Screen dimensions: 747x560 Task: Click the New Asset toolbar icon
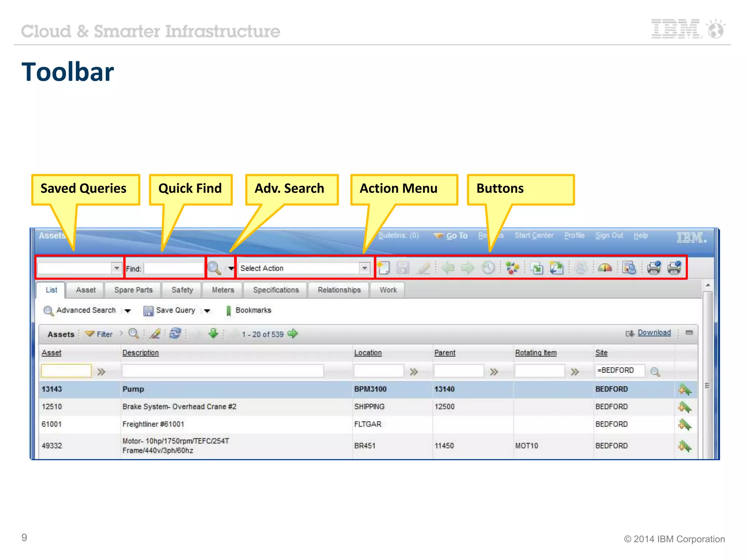[383, 268]
